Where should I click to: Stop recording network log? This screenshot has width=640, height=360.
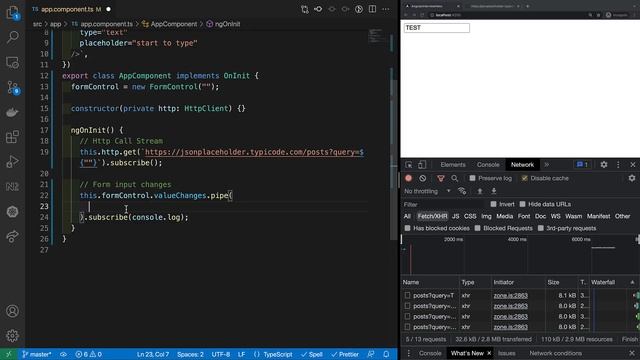coord(409,178)
